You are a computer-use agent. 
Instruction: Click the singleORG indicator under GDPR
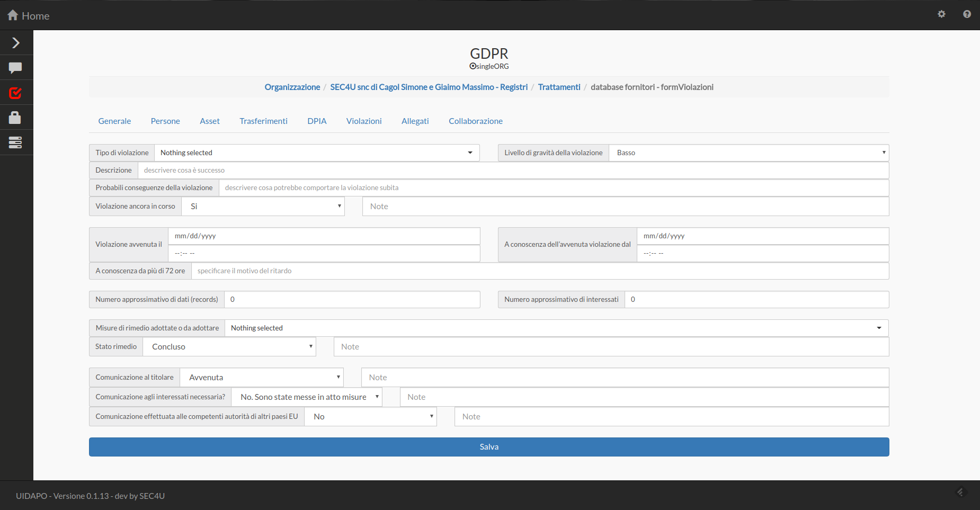click(489, 66)
